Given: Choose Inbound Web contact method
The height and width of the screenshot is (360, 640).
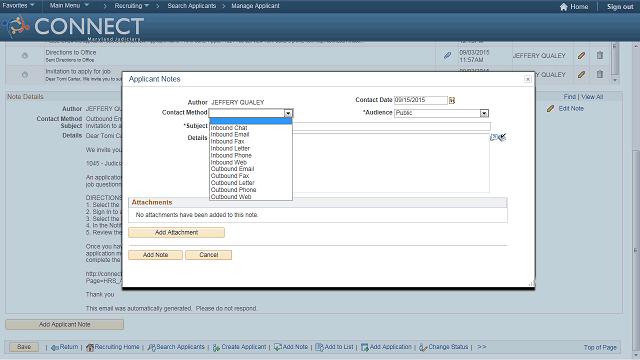Looking at the screenshot, I should (251, 162).
